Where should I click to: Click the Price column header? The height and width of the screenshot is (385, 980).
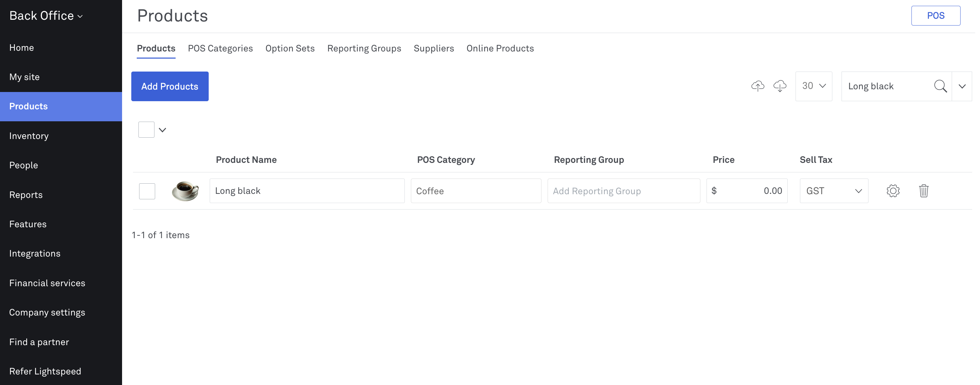[x=724, y=160]
